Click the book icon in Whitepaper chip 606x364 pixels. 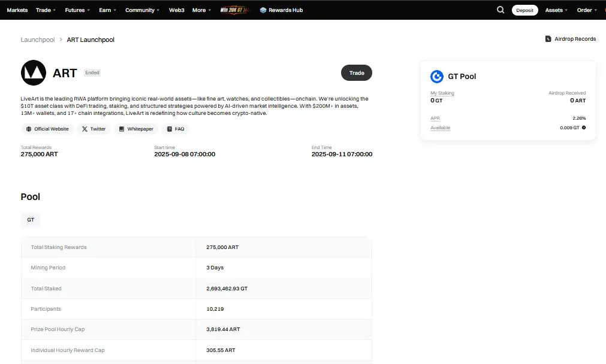[121, 129]
